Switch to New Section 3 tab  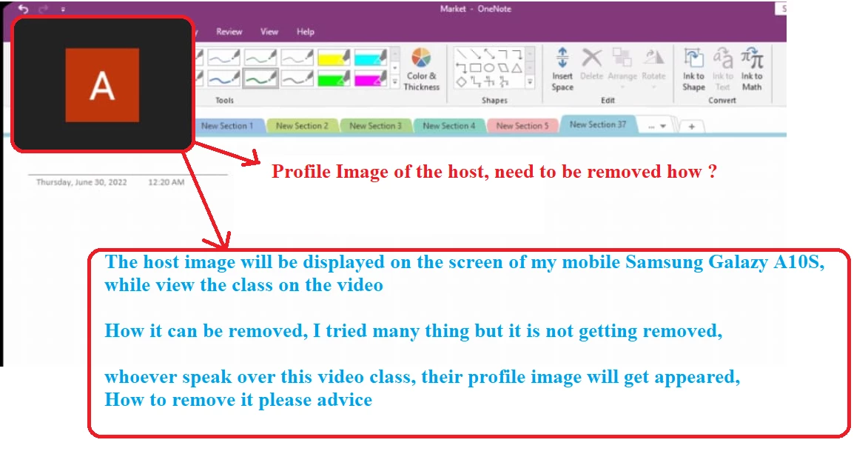(x=375, y=126)
